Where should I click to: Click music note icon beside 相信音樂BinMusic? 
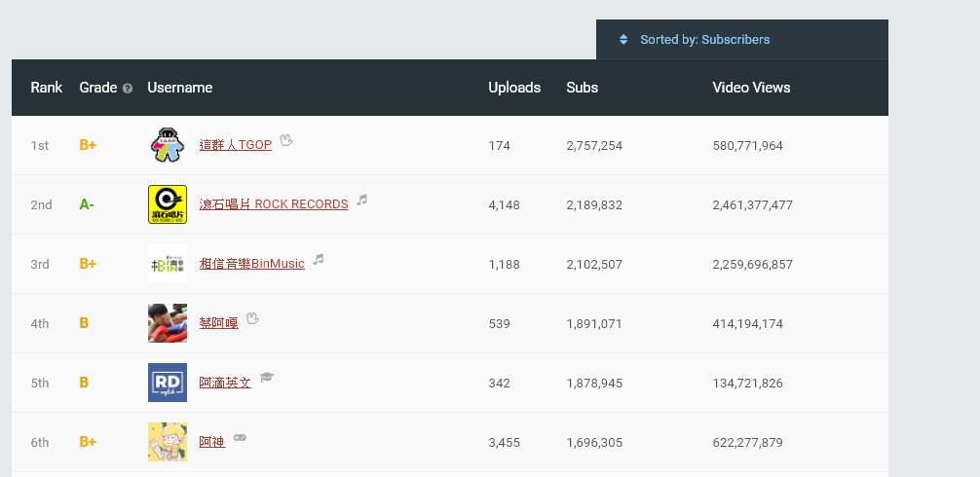319,259
